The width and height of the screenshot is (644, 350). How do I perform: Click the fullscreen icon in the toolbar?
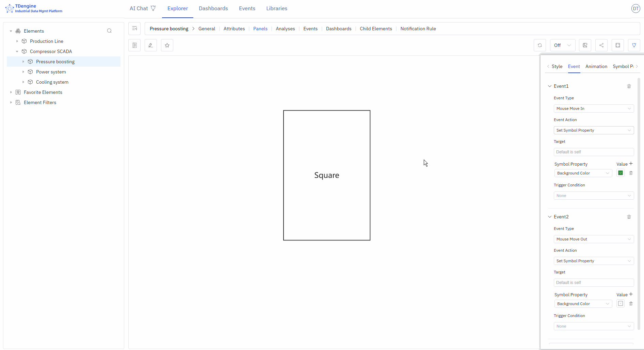click(x=618, y=45)
